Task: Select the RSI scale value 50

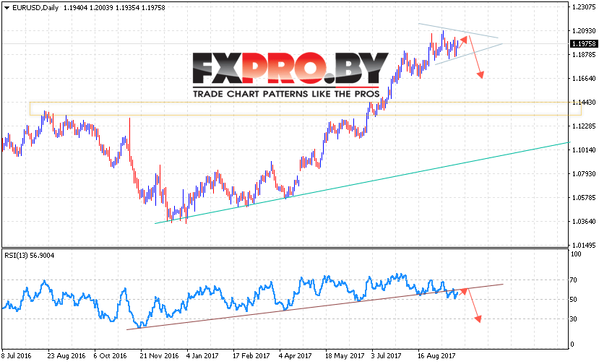Action: pyautogui.click(x=574, y=300)
